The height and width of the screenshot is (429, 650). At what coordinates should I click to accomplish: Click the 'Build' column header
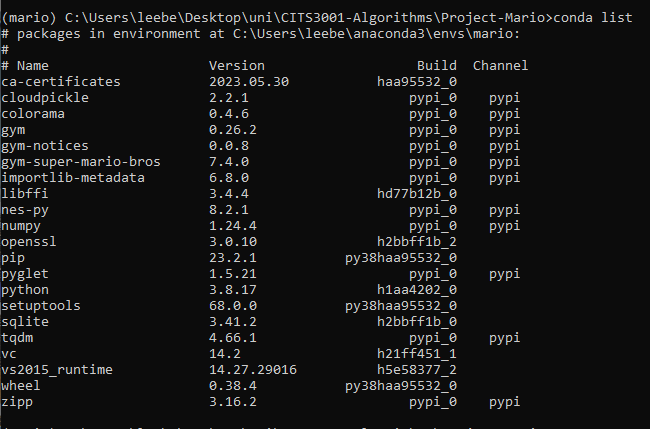(x=437, y=66)
